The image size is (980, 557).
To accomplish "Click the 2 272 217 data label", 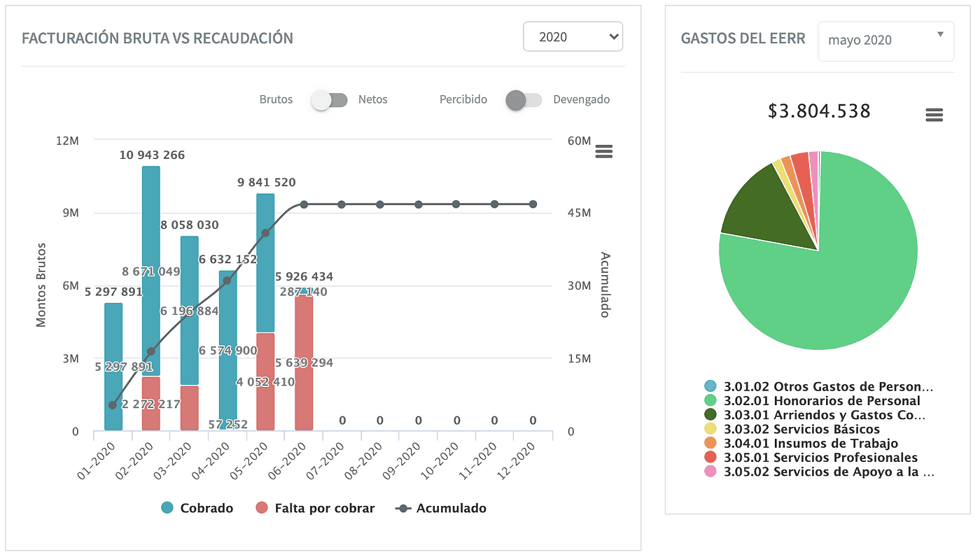I will pos(151,404).
